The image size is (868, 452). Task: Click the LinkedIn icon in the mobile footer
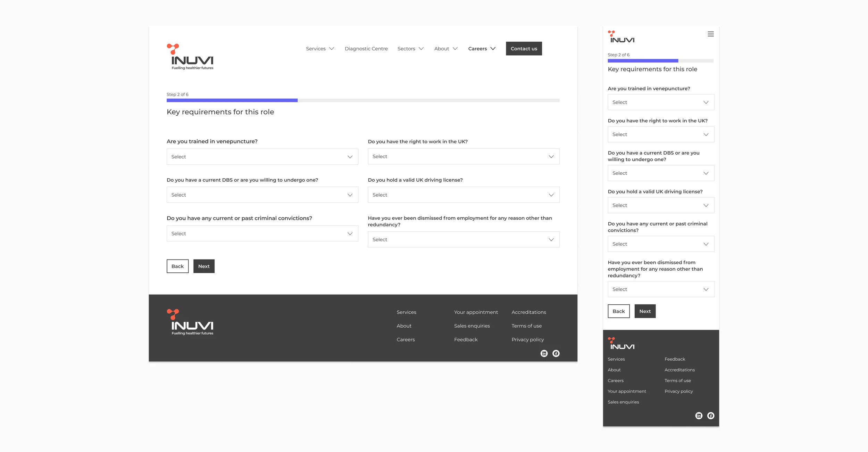tap(699, 416)
